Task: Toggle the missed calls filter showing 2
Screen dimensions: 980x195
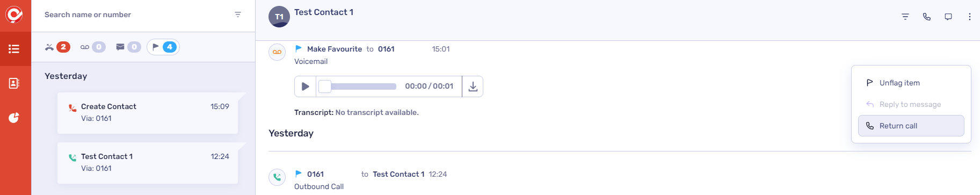Action: pyautogui.click(x=57, y=47)
